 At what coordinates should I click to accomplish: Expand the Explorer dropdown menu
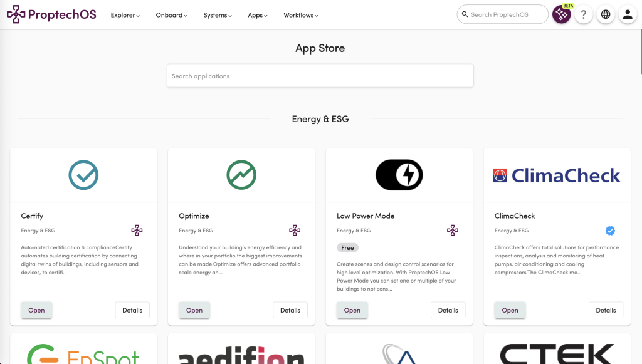click(x=125, y=15)
